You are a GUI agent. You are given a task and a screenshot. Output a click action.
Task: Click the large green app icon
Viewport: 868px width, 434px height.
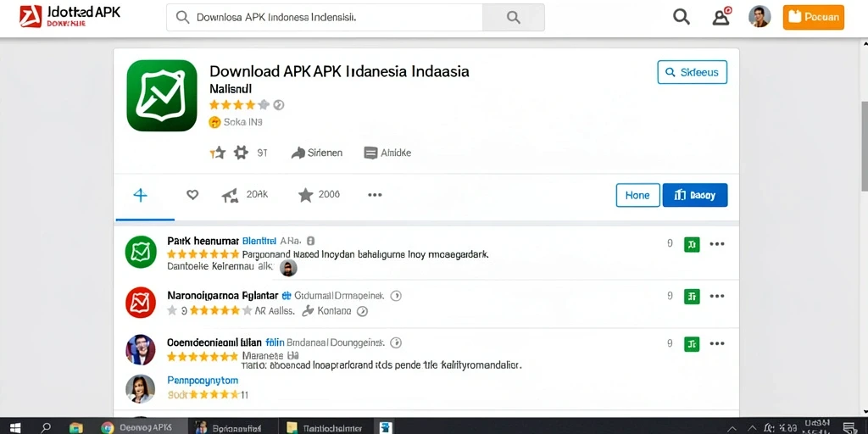[x=162, y=95]
